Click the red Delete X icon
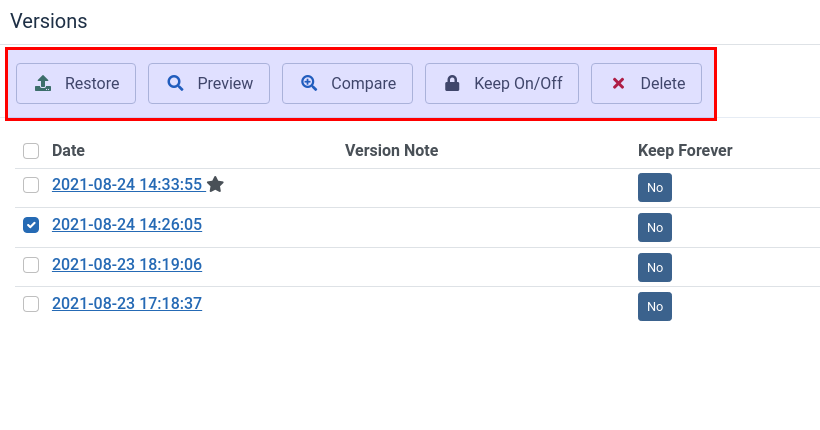The image size is (820, 430). click(x=618, y=84)
